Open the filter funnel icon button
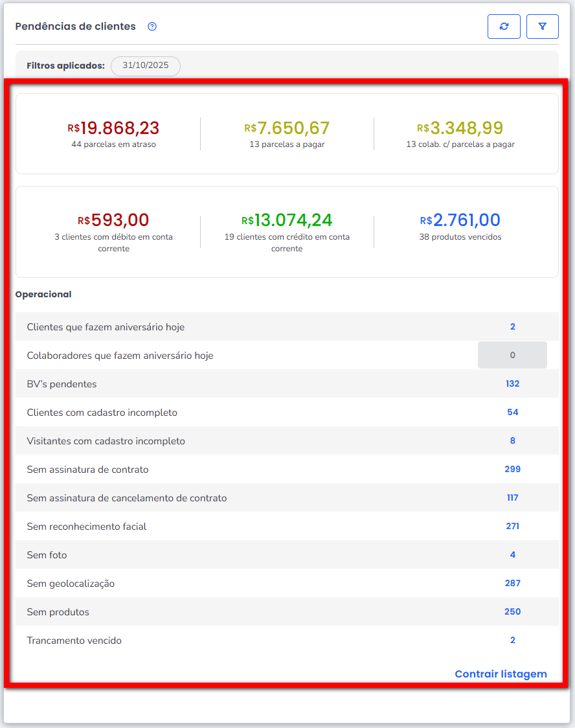 (543, 27)
